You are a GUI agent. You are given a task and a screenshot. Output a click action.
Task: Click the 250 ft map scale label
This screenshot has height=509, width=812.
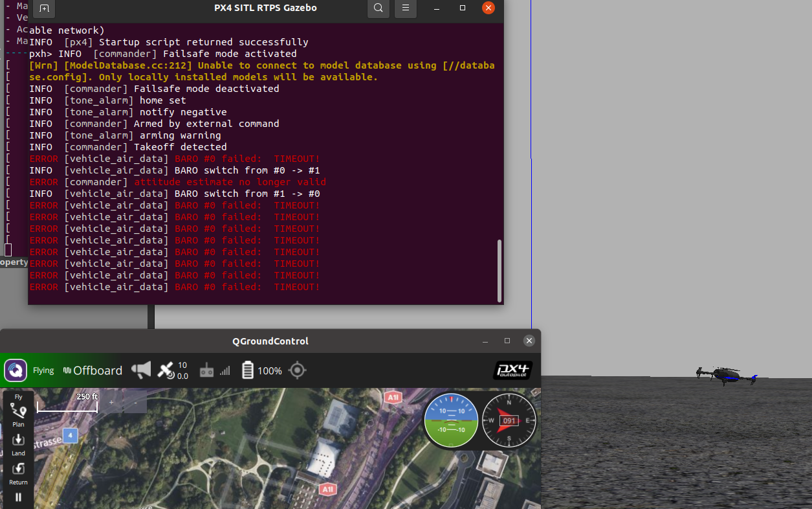click(x=87, y=396)
